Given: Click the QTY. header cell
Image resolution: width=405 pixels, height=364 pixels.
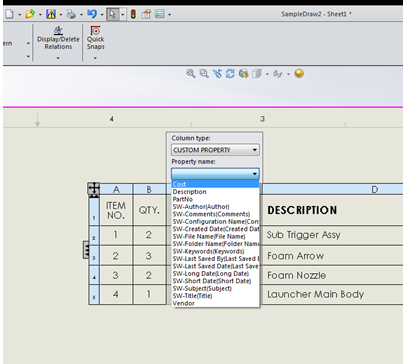Looking at the screenshot, I should click(149, 210).
